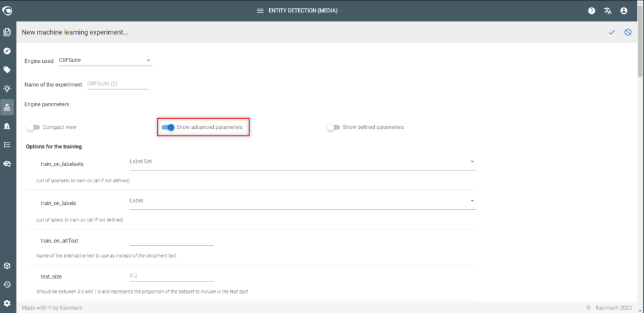Select the flask experiments icon in sidebar

6,107
